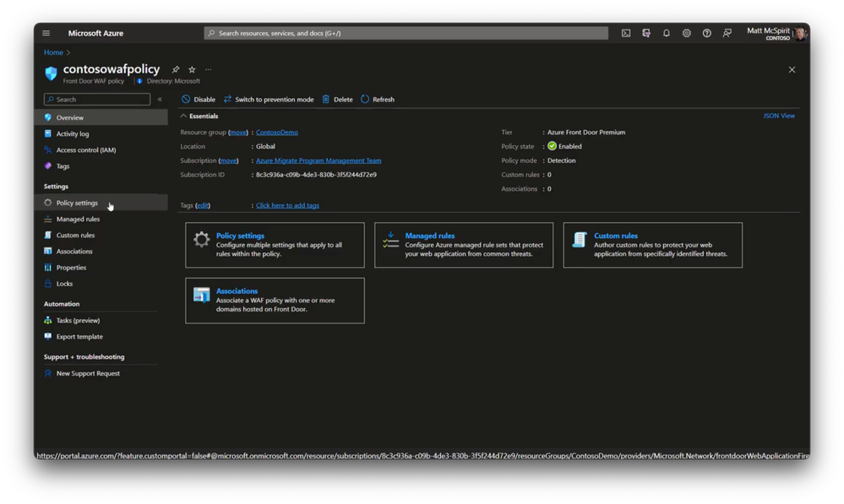Open Export template in sidebar
Screen dimensions: 844x504
[x=101, y=337]
